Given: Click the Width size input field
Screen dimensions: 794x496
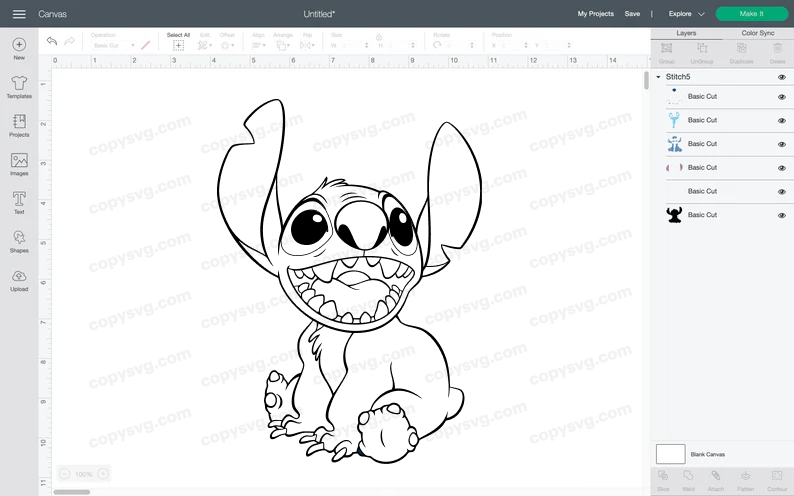Looking at the screenshot, I should (x=353, y=45).
